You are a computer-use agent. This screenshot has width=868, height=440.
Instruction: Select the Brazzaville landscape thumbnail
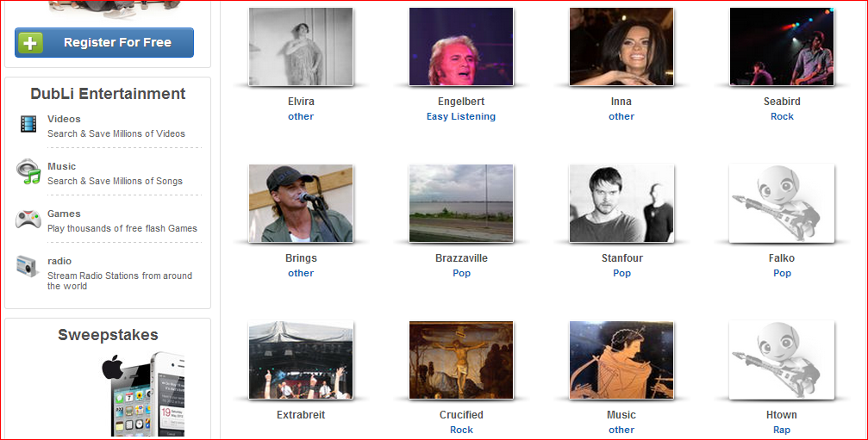(461, 203)
